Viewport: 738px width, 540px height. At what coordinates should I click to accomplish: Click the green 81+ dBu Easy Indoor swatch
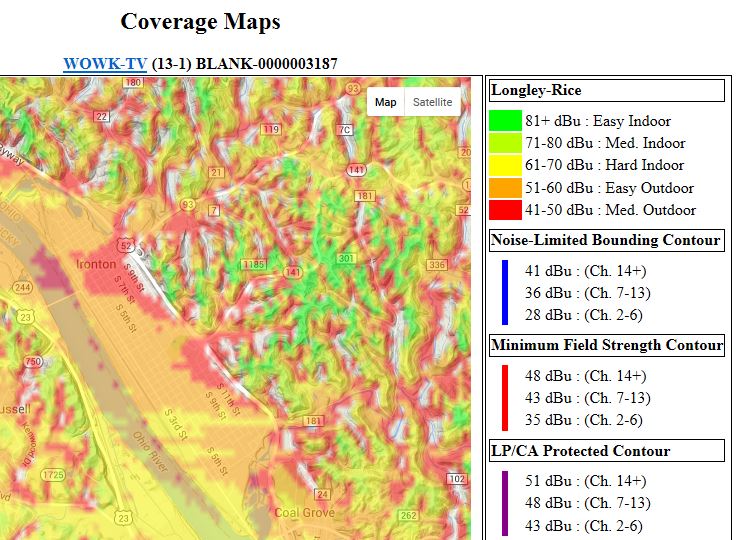(x=505, y=121)
